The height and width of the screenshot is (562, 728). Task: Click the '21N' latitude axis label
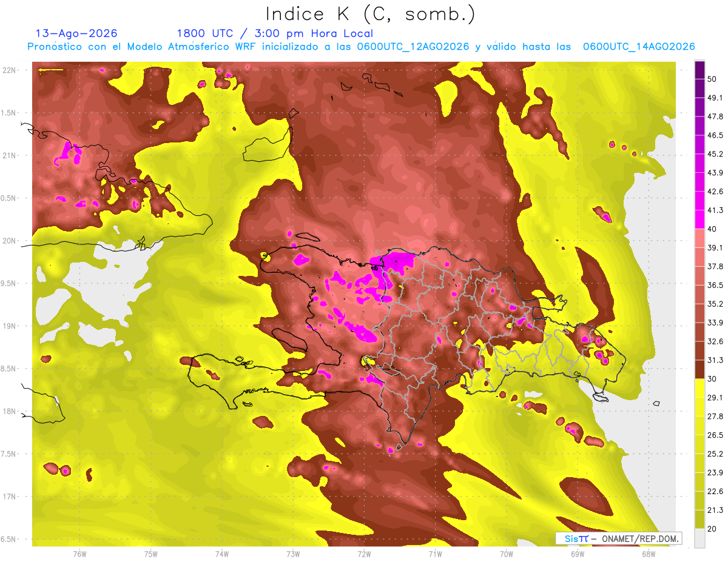[9, 155]
